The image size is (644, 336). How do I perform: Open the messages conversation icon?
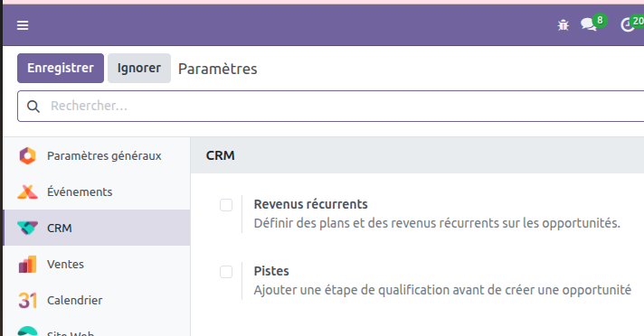[589, 25]
